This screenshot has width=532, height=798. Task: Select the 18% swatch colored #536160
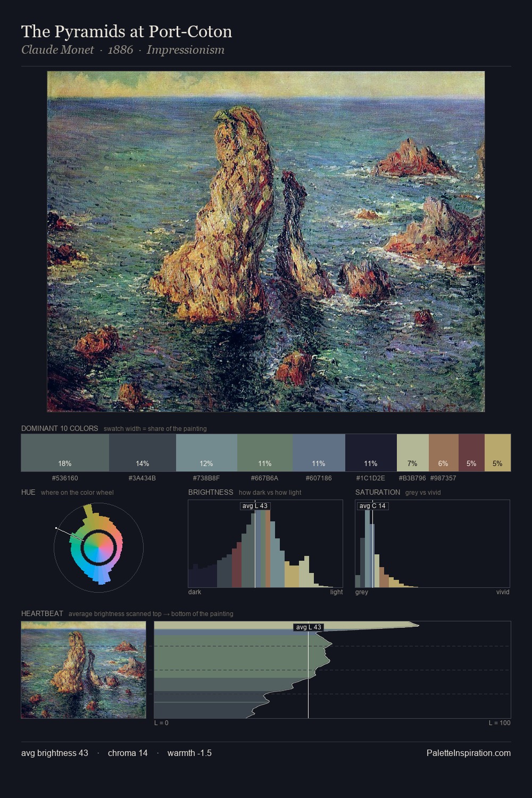pos(65,453)
